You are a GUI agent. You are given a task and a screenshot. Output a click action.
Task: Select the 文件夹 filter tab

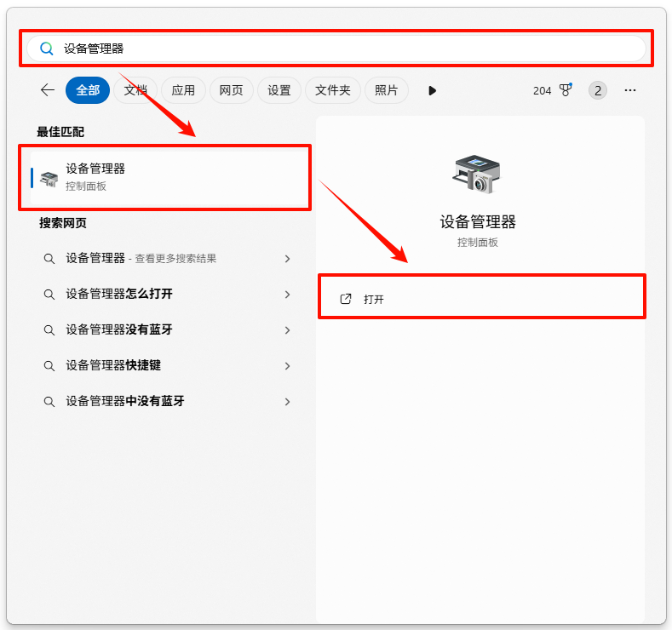pyautogui.click(x=333, y=90)
